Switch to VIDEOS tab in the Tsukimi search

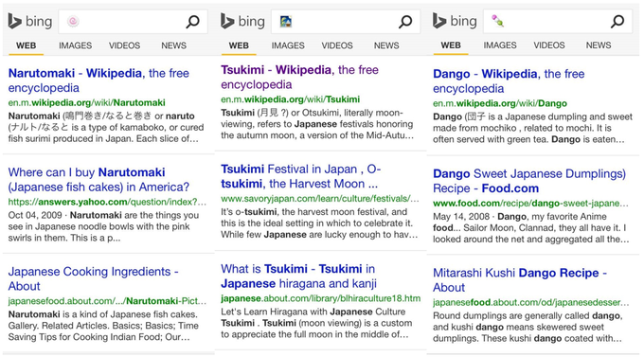(x=337, y=45)
